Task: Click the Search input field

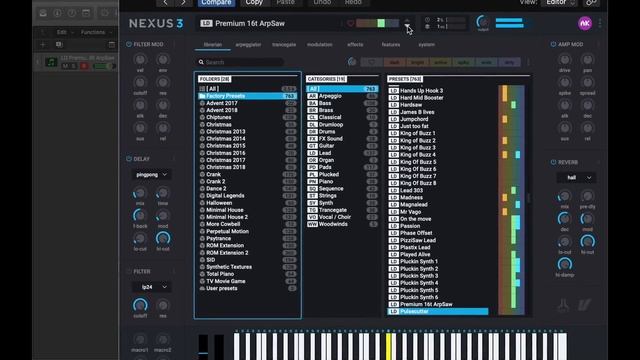Action: pos(240,62)
